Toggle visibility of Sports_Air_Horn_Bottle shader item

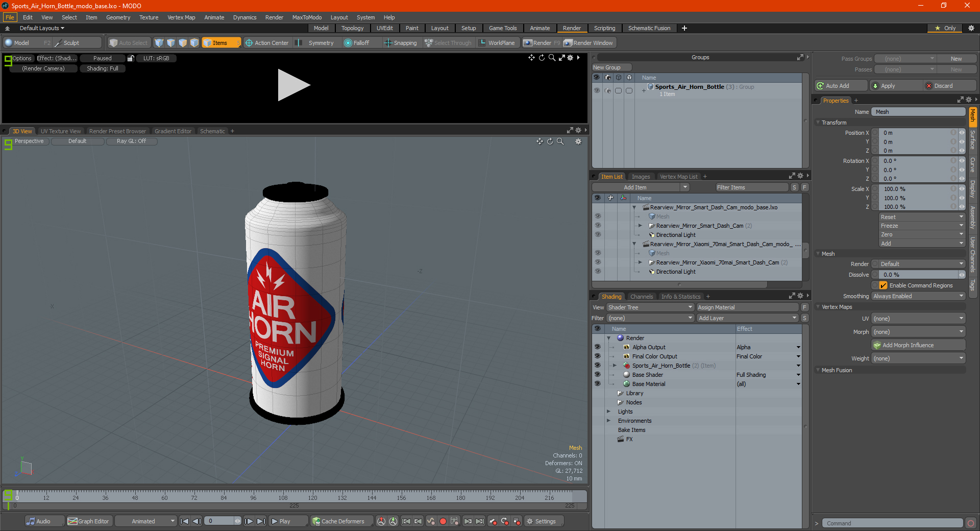pyautogui.click(x=597, y=366)
